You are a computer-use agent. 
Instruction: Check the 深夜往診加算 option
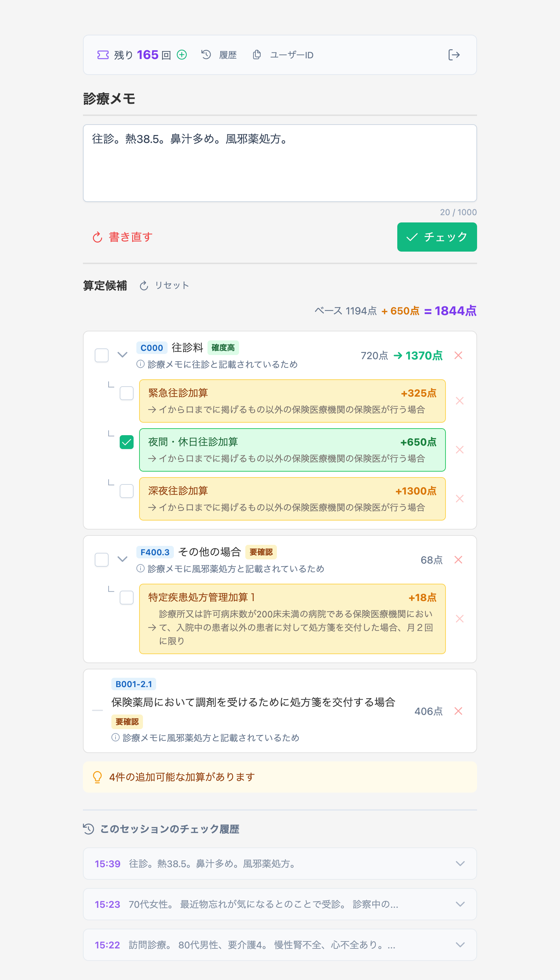point(126,491)
